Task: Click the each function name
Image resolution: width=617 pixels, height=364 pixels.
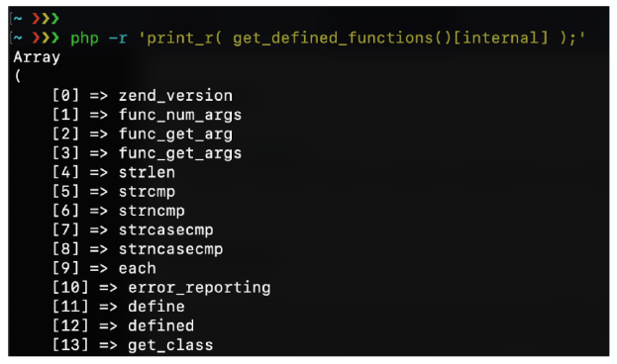Action: [138, 268]
